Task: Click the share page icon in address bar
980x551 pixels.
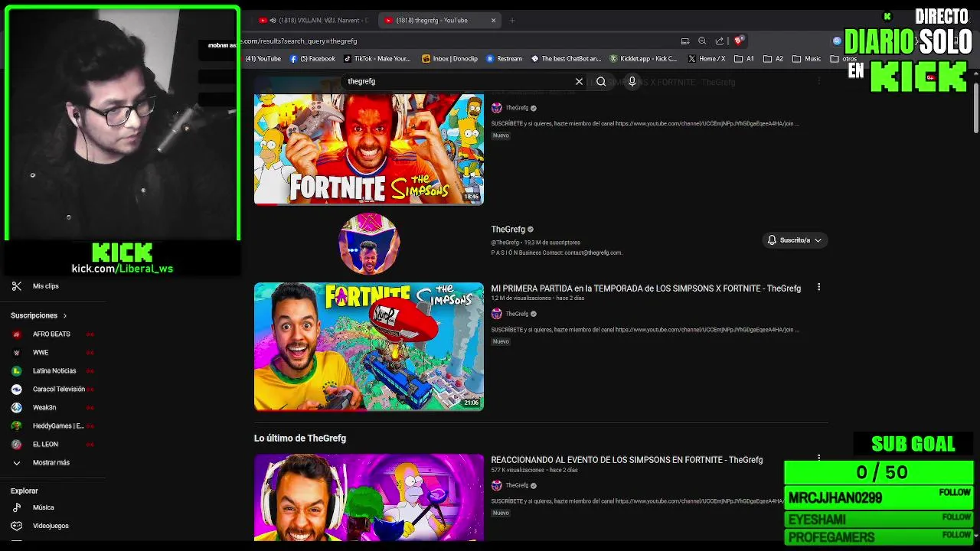Action: click(720, 41)
